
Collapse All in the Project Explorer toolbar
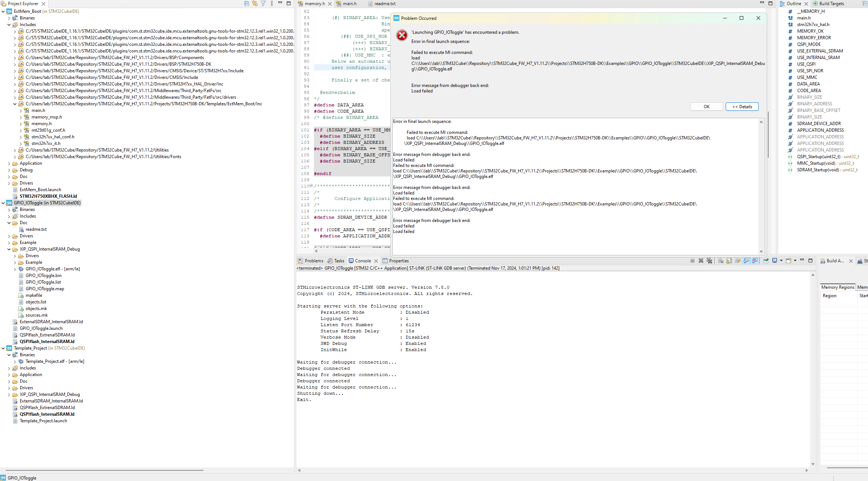[246, 3]
